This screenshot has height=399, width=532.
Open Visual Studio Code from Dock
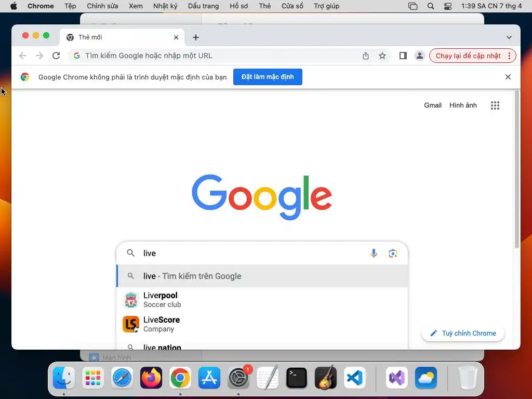pos(354,378)
